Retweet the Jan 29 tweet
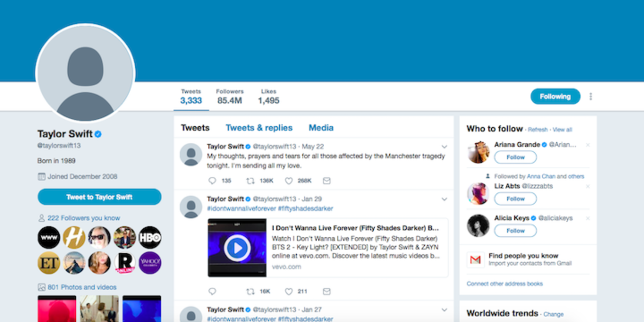Viewport: 644px width, 322px height. pyautogui.click(x=250, y=292)
